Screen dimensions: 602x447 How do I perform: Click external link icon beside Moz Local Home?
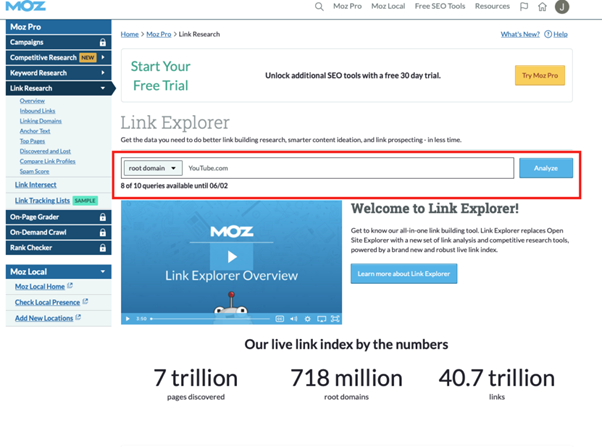click(x=70, y=286)
